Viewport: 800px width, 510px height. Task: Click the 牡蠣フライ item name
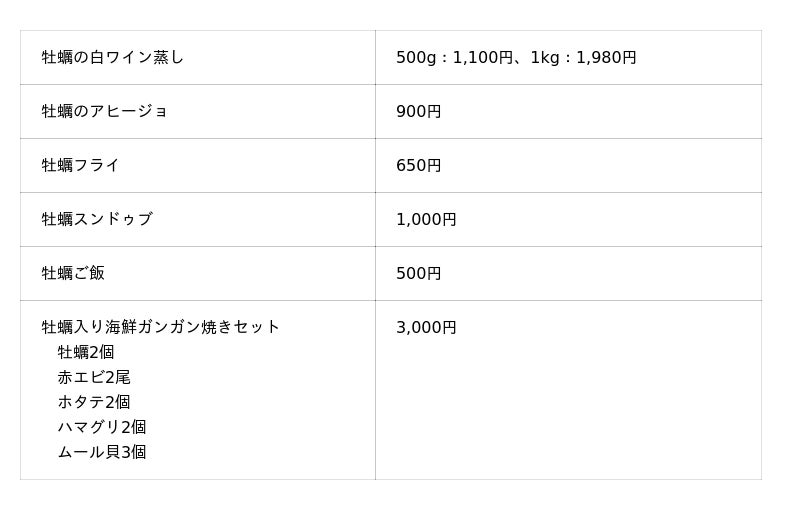[x=81, y=166]
